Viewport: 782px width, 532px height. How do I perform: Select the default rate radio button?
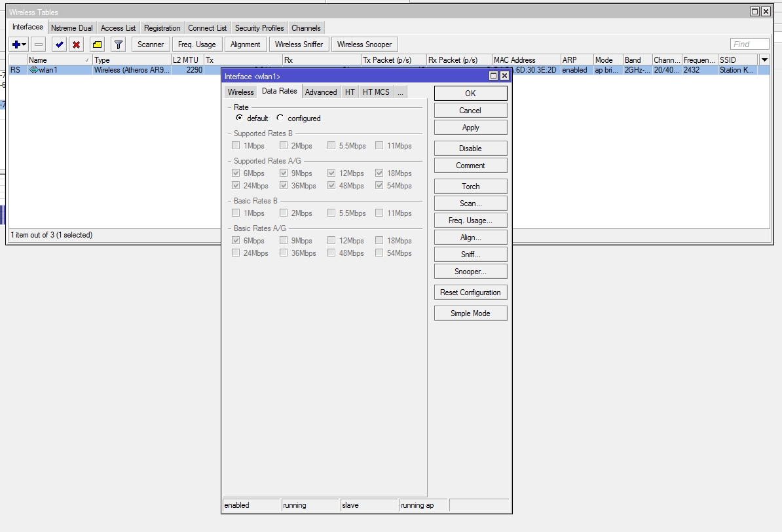[240, 118]
